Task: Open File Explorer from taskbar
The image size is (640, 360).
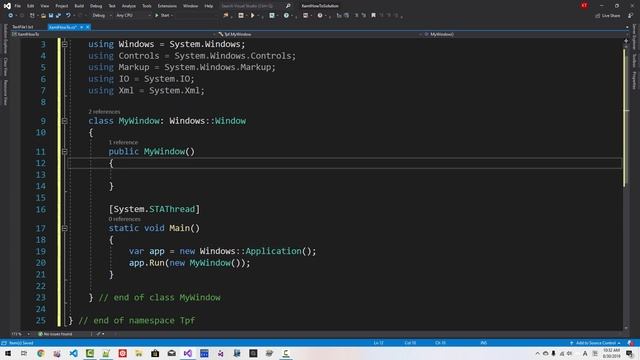Action: pyautogui.click(x=139, y=353)
